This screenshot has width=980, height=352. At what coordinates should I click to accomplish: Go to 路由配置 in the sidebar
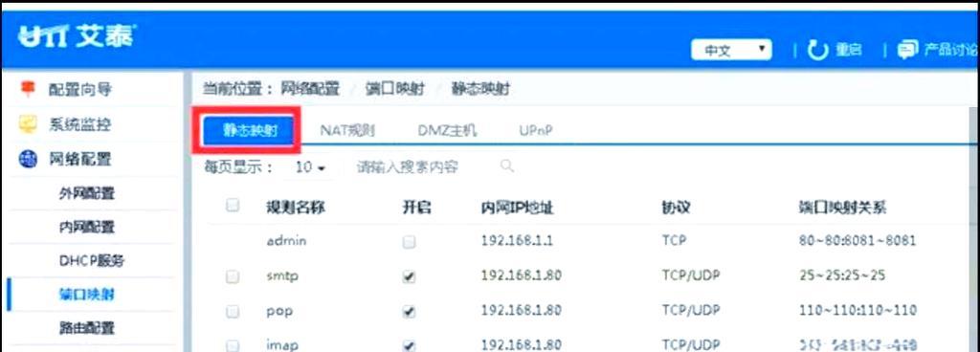click(x=87, y=328)
